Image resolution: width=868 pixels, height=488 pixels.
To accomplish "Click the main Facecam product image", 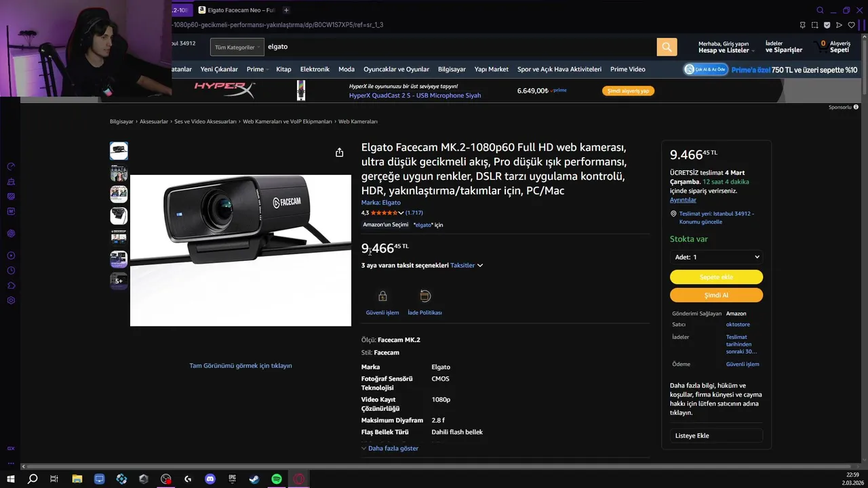I will (241, 250).
